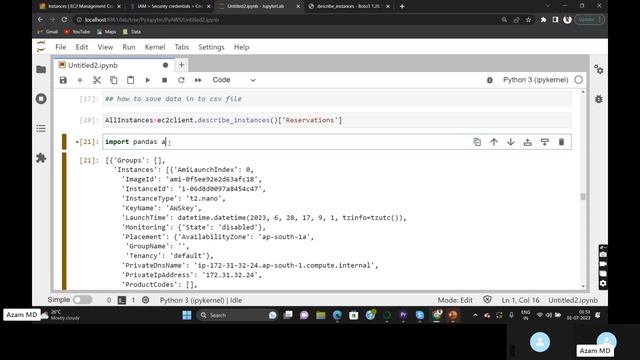Duplicate cell 21 using cell toolbar
Image resolution: width=640 pixels, height=360 pixels.
[477, 142]
